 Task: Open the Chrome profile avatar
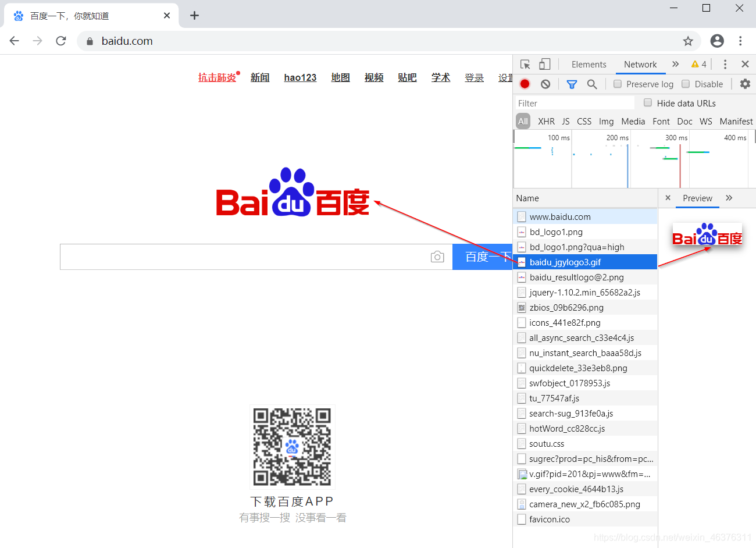[x=717, y=41]
